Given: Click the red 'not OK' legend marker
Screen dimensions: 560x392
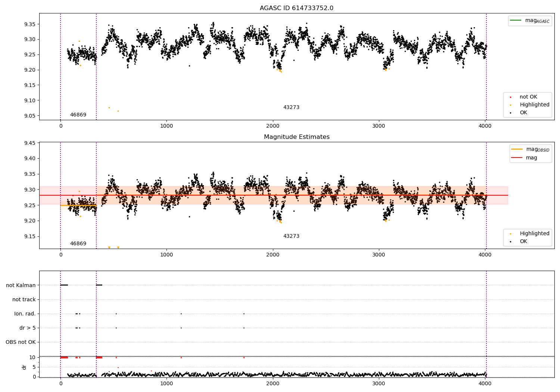Looking at the screenshot, I should coord(510,97).
